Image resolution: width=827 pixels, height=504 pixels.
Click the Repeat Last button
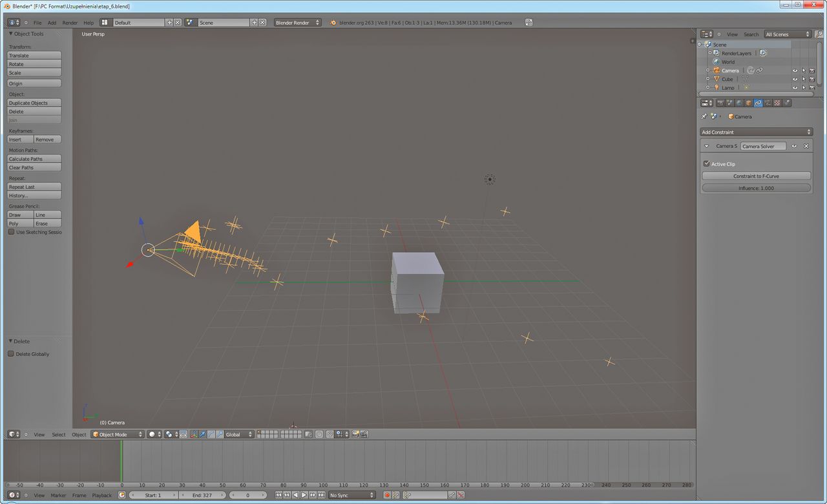point(34,187)
